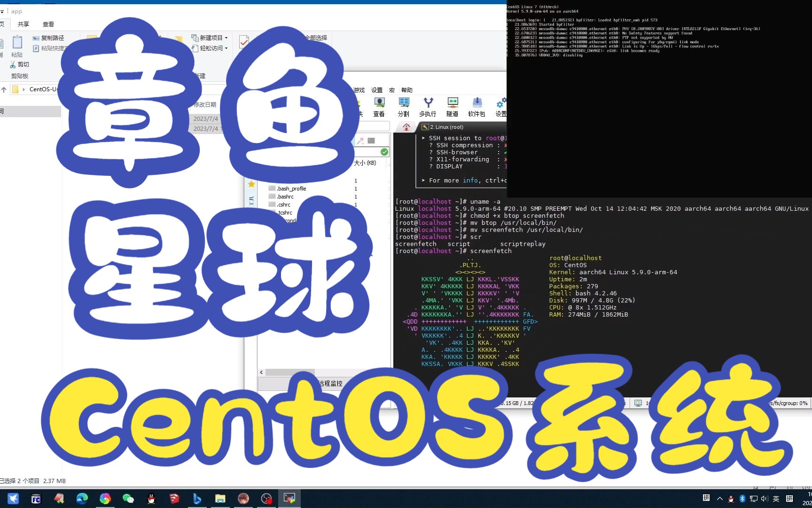Image resolution: width=812 pixels, height=508 pixels.
Task: Open Bing from the taskbar
Action: click(197, 499)
